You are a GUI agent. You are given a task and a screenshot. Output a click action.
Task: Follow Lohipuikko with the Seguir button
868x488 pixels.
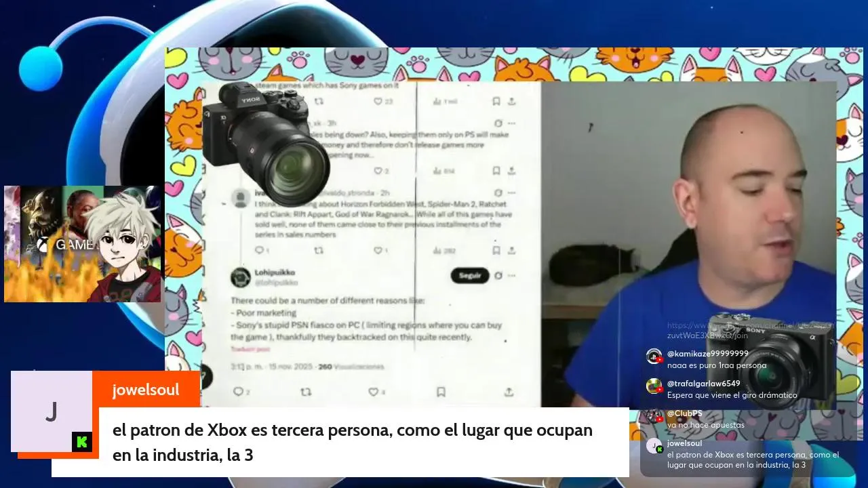coord(470,276)
